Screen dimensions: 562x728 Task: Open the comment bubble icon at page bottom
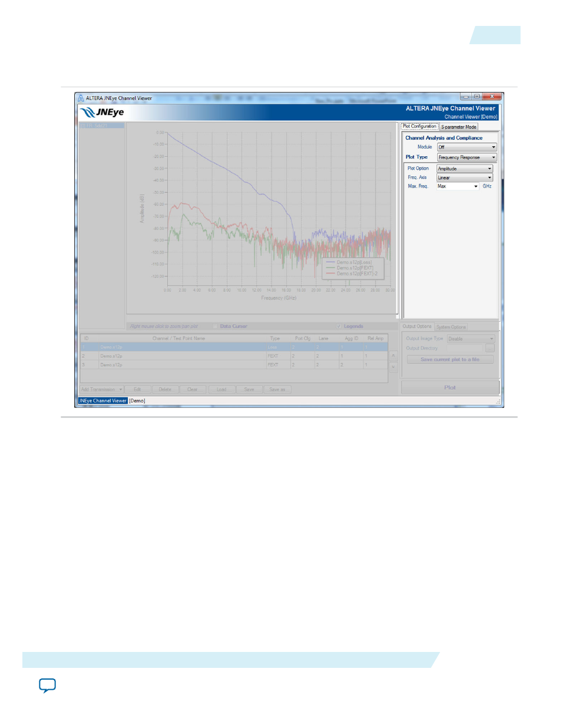[x=48, y=686]
